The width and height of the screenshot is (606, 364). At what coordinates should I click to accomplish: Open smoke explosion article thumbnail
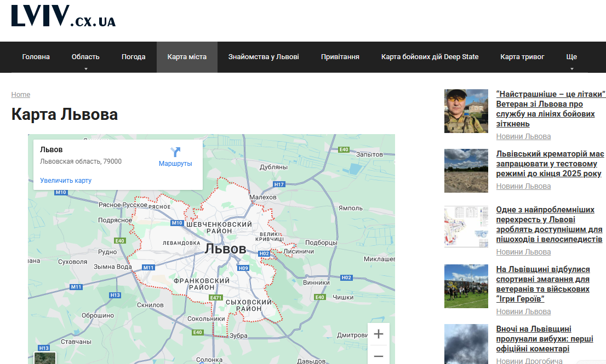pos(466,344)
